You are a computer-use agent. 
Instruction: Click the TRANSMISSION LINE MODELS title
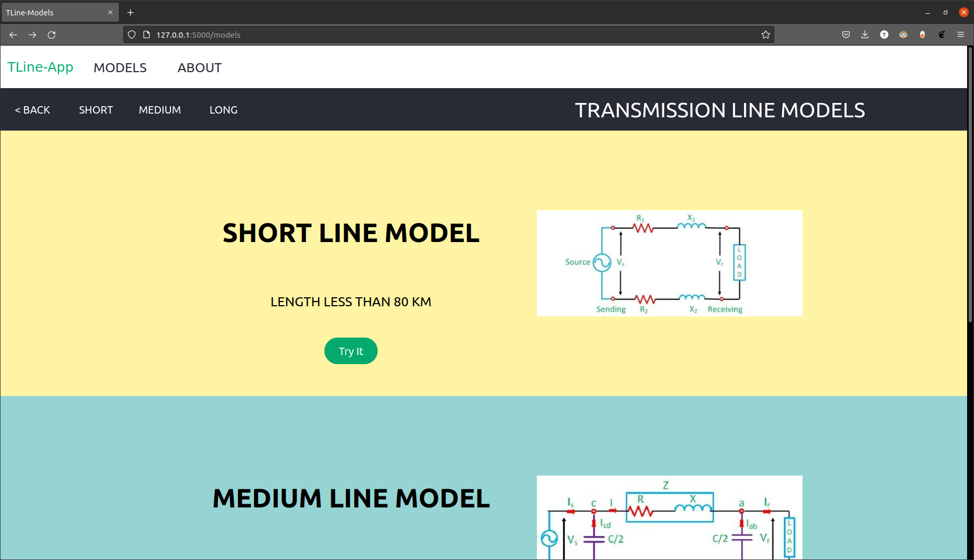pos(720,110)
